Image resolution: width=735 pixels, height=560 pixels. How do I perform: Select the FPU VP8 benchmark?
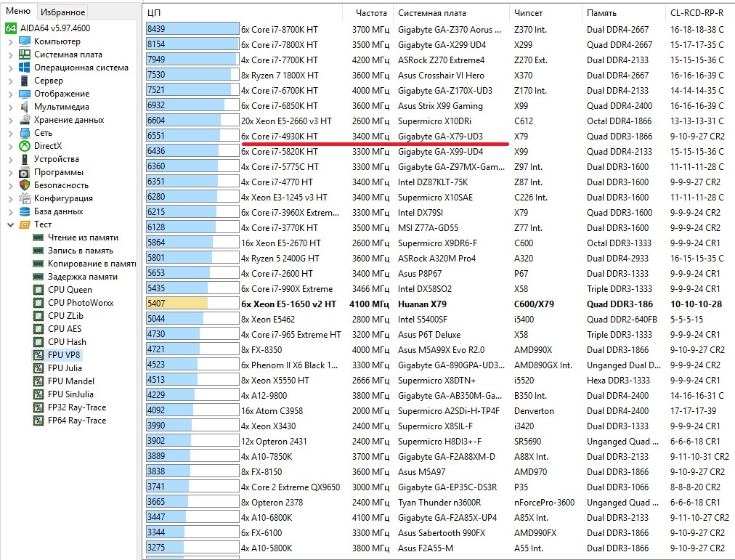(64, 355)
